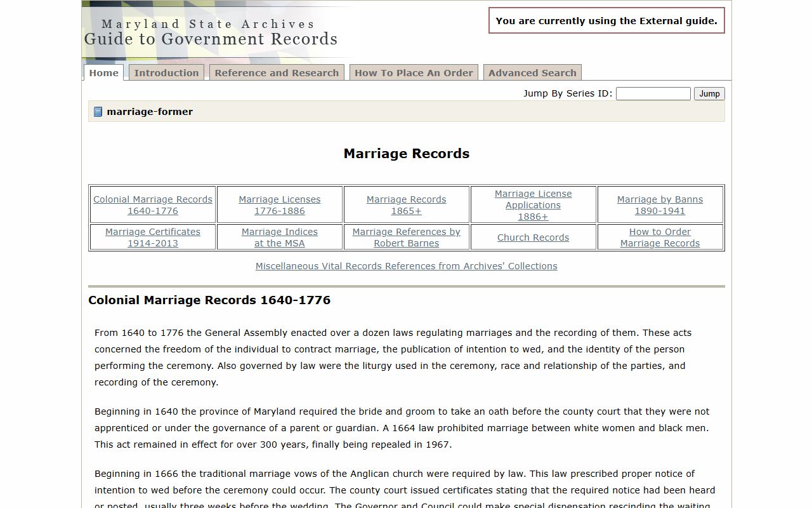
Task: Open Marriage References by Robert Barnes link
Action: click(x=407, y=237)
